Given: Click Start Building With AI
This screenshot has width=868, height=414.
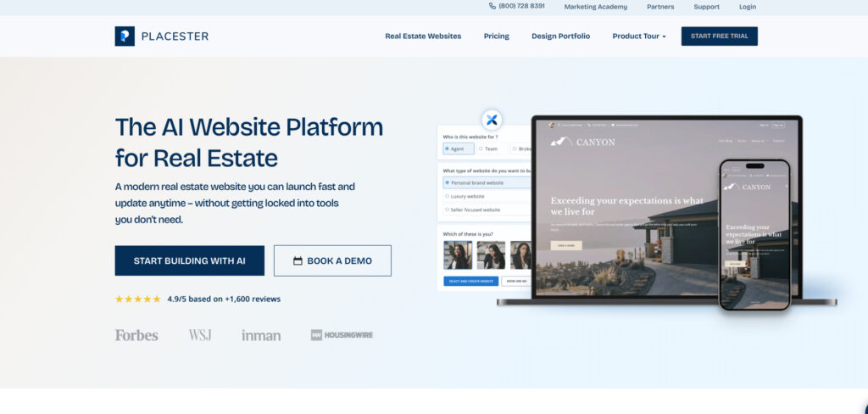Looking at the screenshot, I should [189, 260].
